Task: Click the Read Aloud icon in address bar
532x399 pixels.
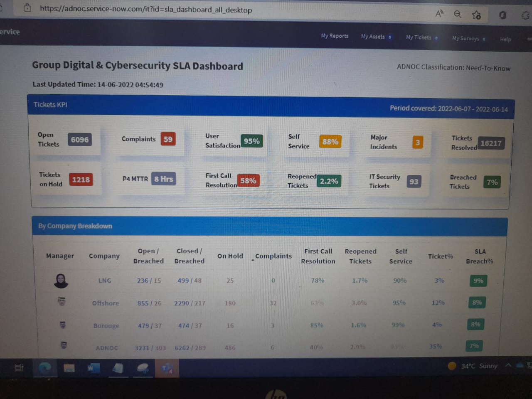Action: point(439,14)
